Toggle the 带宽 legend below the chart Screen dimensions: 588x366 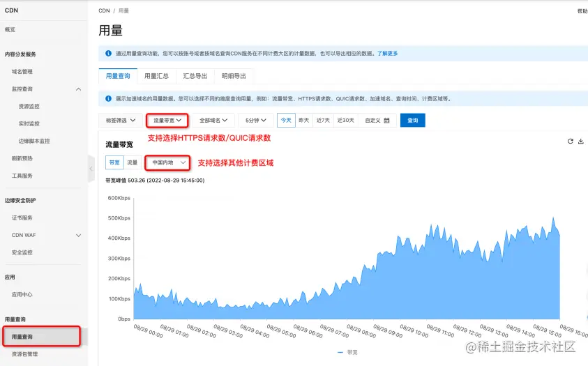tap(347, 353)
